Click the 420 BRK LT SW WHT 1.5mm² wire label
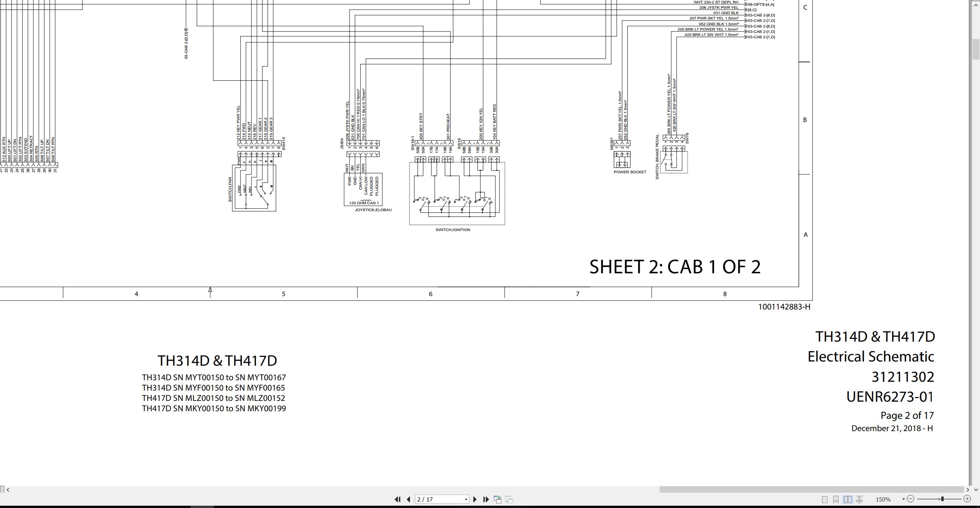The image size is (980, 508). pyautogui.click(x=711, y=35)
